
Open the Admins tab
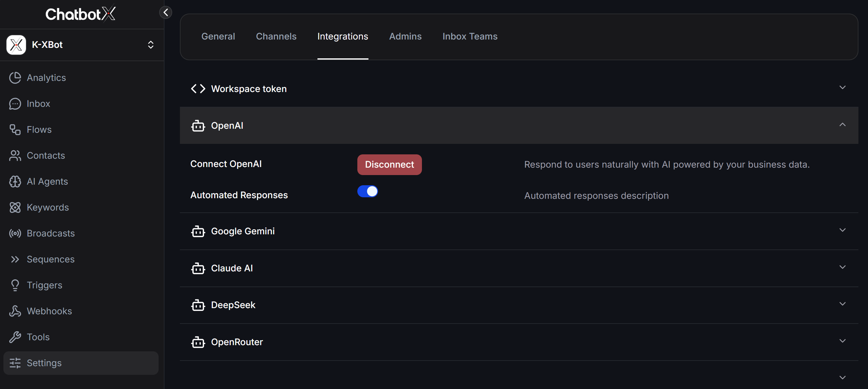pos(405,36)
